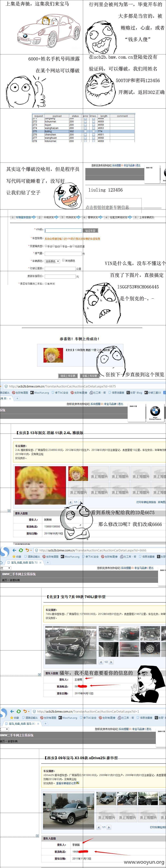The image size is (166, 868).
Task: Click the refresh icon in id=6666 browser
Action: (21, 550)
